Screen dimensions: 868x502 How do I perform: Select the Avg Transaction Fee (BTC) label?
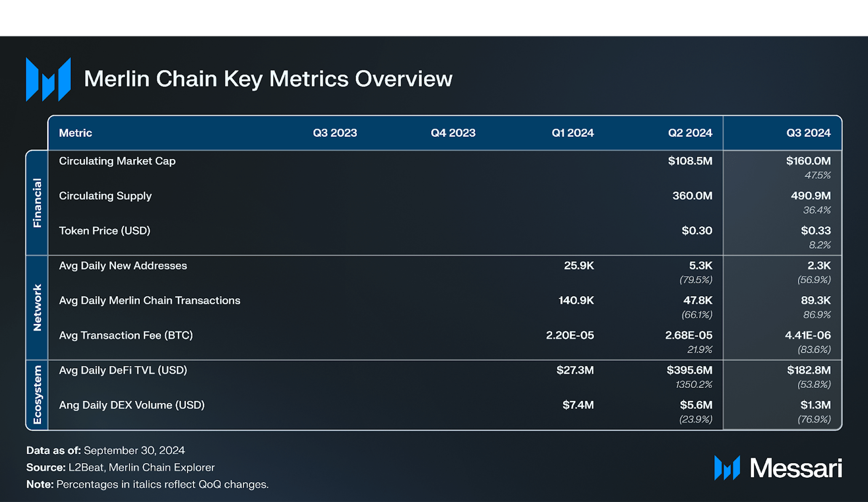[126, 335]
